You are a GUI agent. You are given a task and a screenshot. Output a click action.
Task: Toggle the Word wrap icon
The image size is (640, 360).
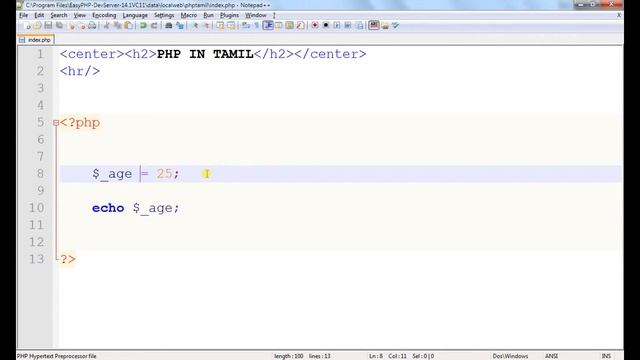coord(245,26)
